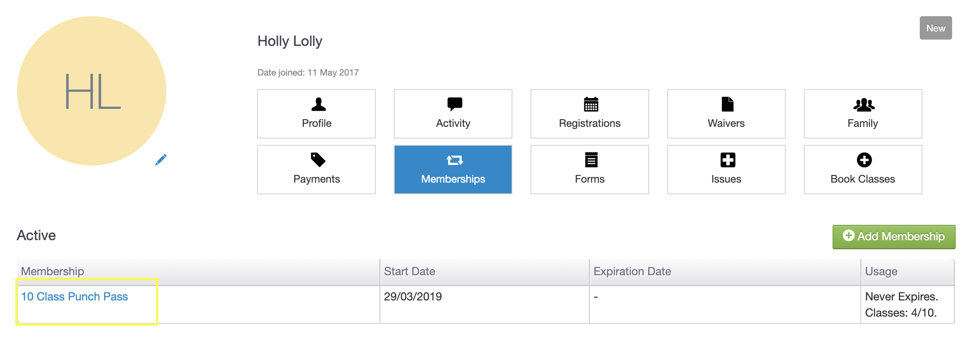Open the Family group icon tile
The height and width of the screenshot is (340, 980).
[864, 104]
